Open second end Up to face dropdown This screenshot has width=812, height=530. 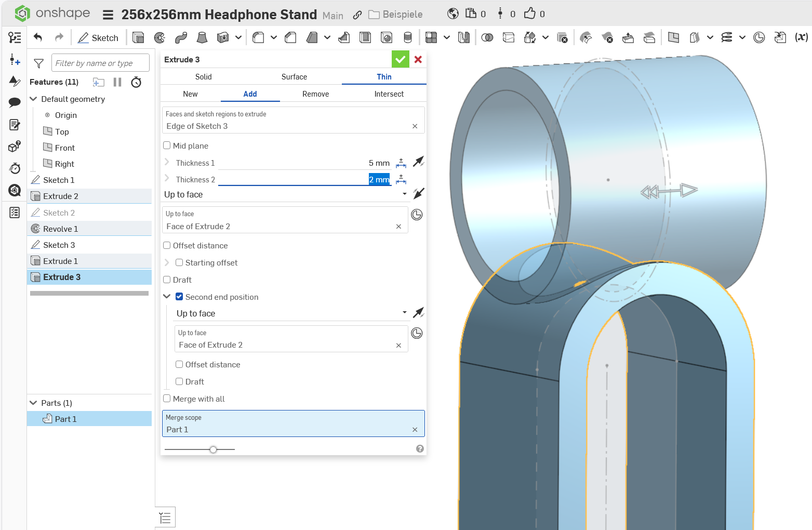[x=291, y=313]
